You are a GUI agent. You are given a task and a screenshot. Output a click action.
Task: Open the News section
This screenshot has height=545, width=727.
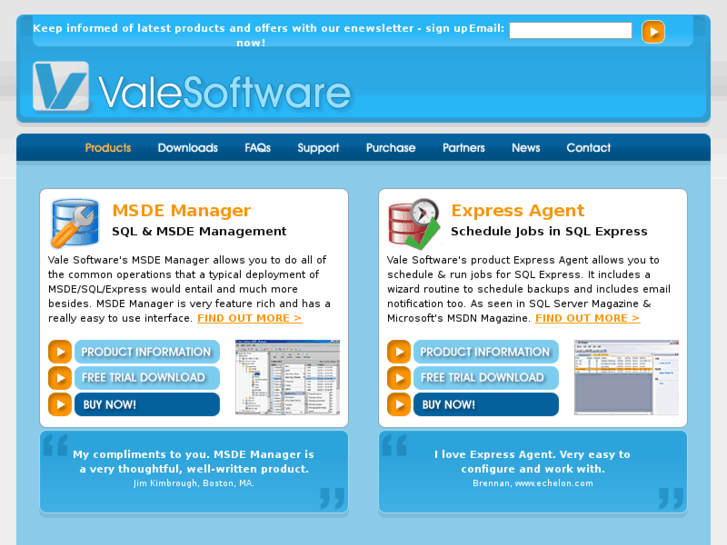[526, 148]
